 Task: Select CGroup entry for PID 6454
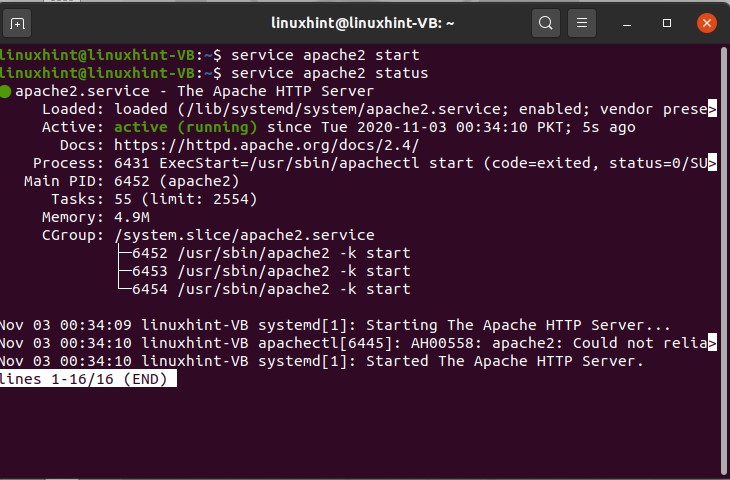click(270, 290)
